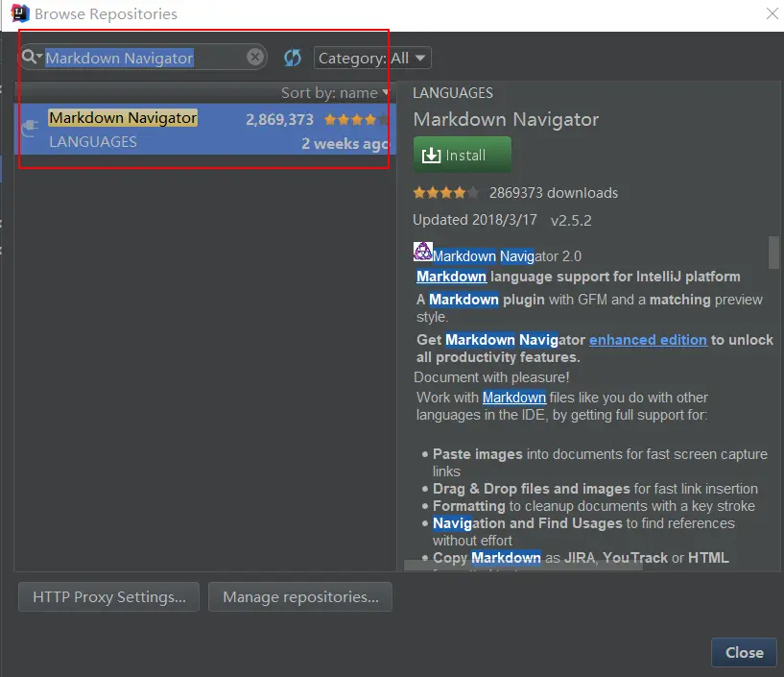The height and width of the screenshot is (677, 784).
Task: Click the description horizontal scrollbar
Action: (x=523, y=566)
